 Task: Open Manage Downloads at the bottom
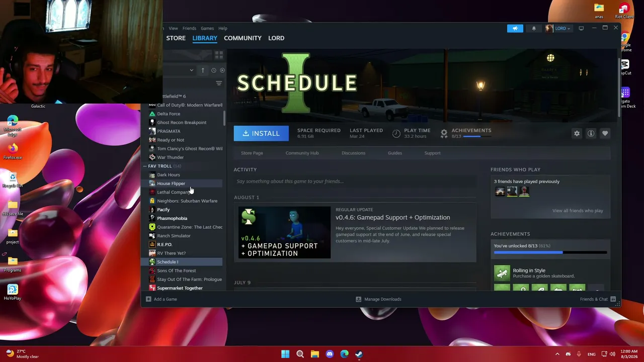378,299
